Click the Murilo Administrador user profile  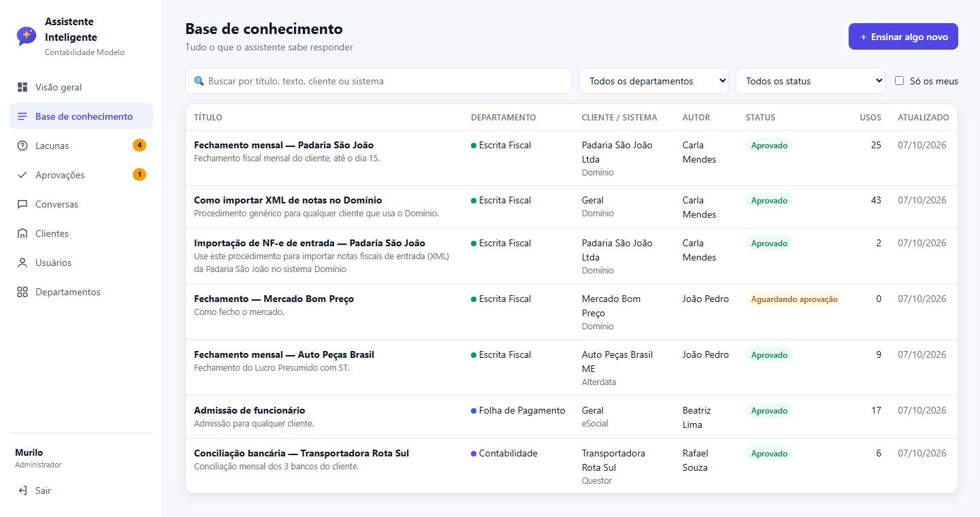tap(39, 458)
